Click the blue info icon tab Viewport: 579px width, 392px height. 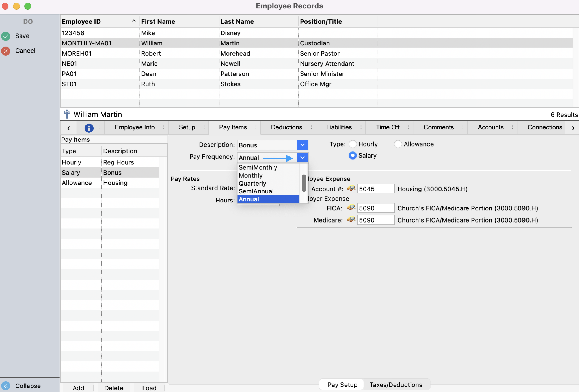point(89,128)
